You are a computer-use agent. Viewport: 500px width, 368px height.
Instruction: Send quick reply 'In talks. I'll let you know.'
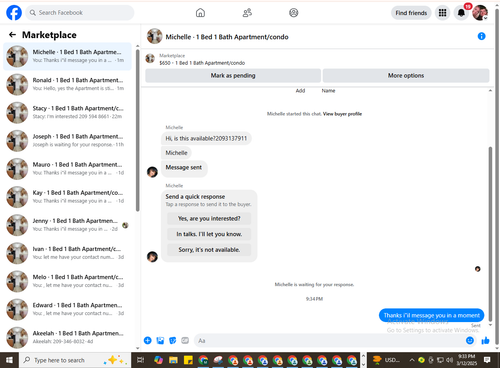point(209,234)
